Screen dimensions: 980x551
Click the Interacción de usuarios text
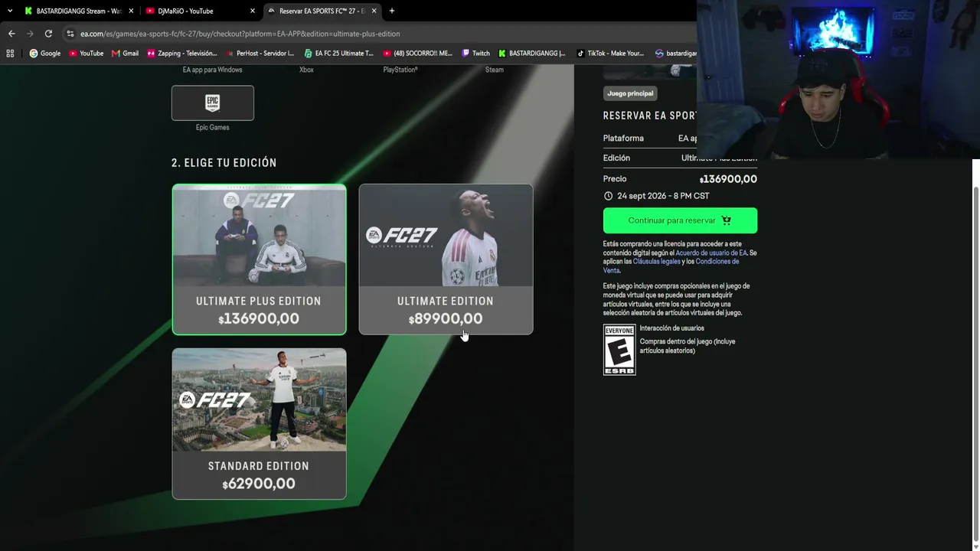click(671, 328)
